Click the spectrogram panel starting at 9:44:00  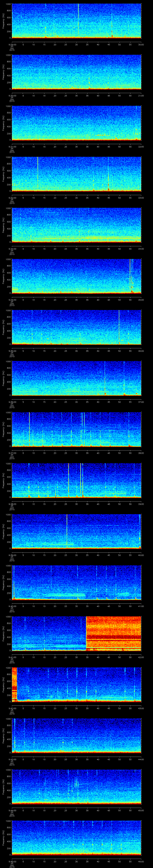pyautogui.click(x=76, y=786)
